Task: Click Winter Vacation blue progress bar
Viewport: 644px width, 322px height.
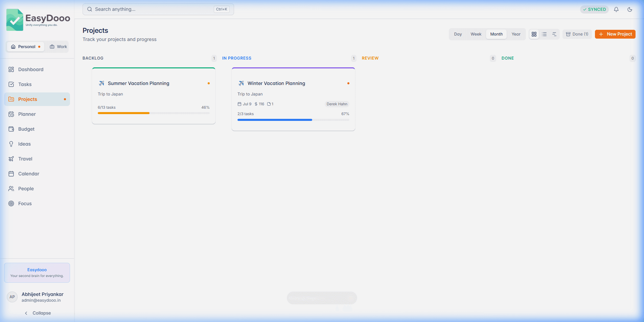Action: click(x=275, y=120)
